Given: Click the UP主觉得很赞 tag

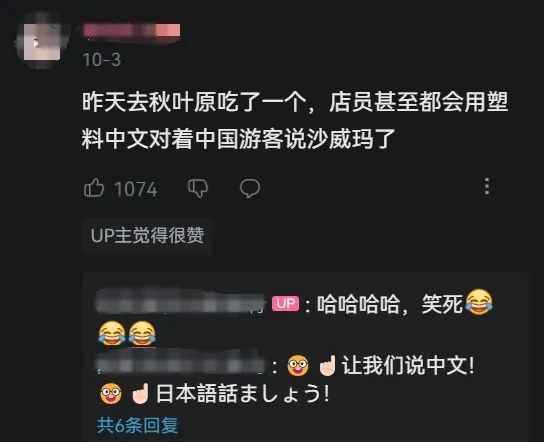Looking at the screenshot, I should click(x=147, y=236).
